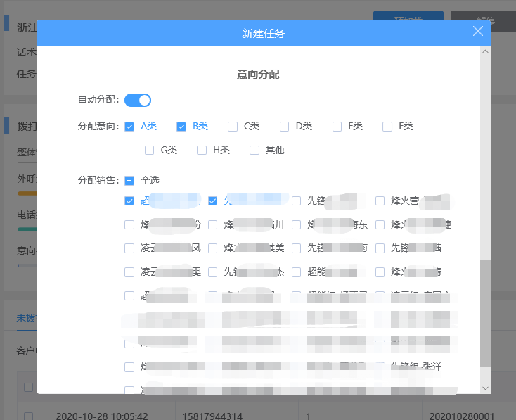Click the 全选 select-all checkbox
516x420 pixels.
point(129,180)
